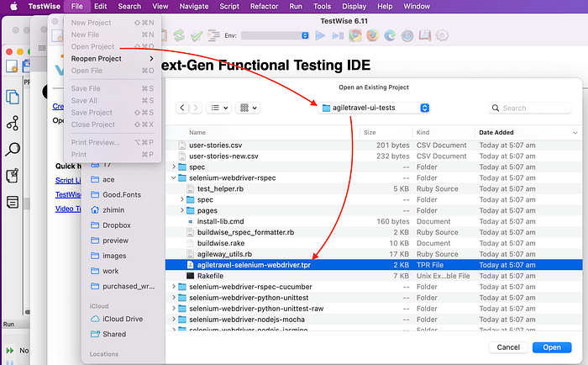The image size is (588, 365).
Task: Click the Script Library link
Action: pyautogui.click(x=68, y=180)
